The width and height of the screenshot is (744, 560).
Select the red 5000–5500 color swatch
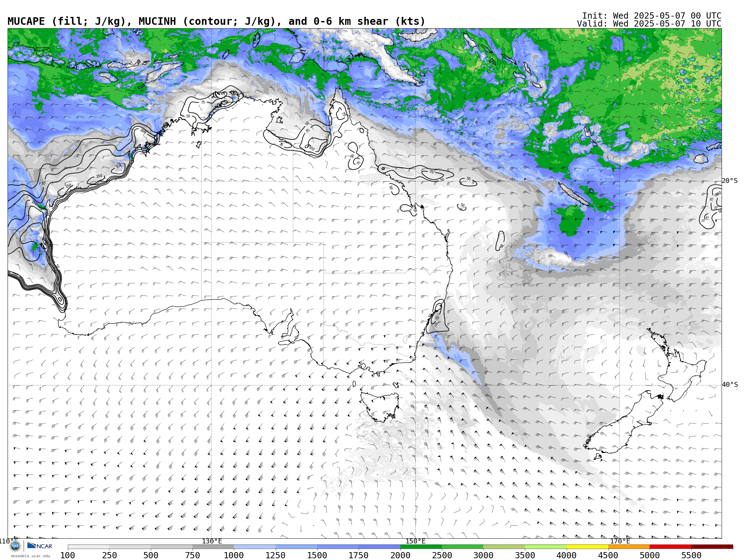click(x=670, y=547)
